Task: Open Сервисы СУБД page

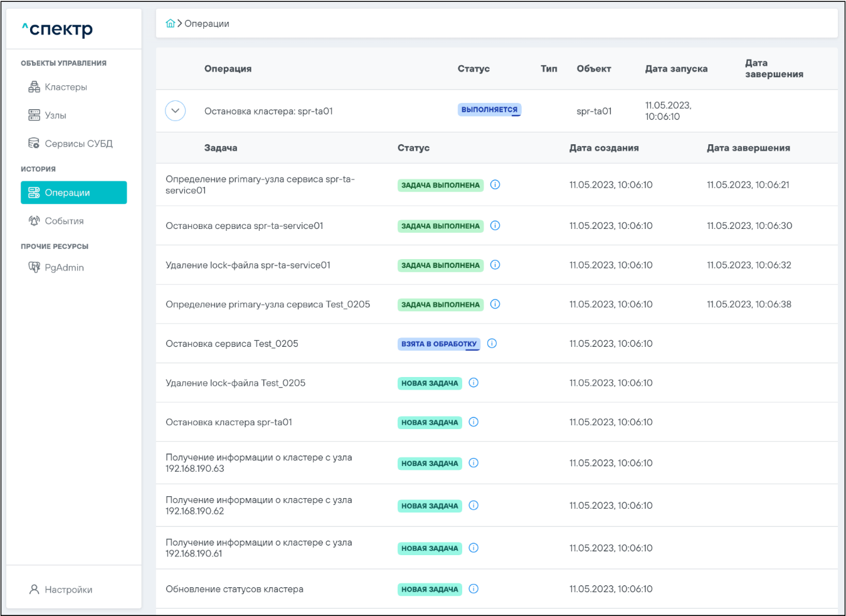Action: pyautogui.click(x=78, y=144)
